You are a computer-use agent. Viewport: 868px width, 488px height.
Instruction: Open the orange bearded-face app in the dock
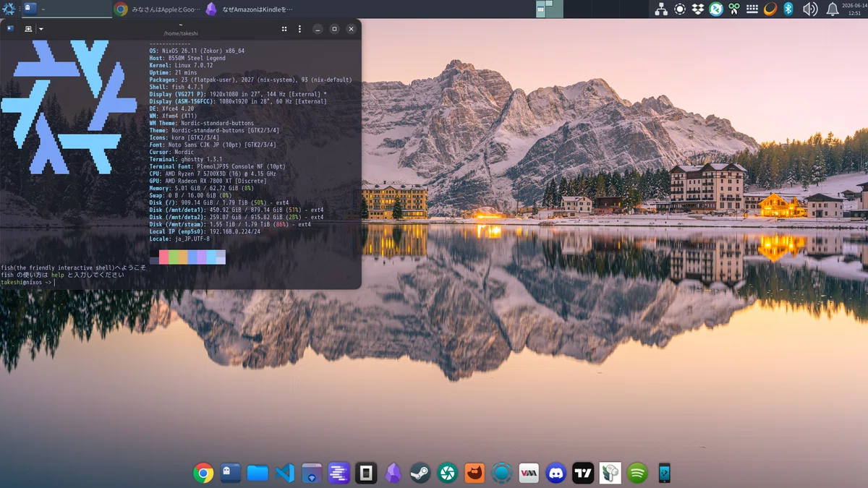475,473
